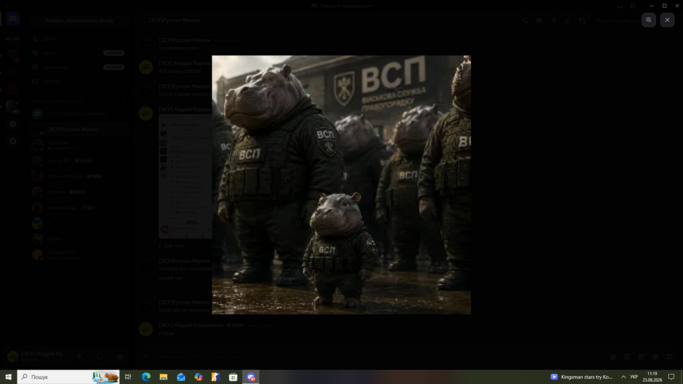Open Microsoft Store from taskbar
Image resolution: width=683 pixels, height=384 pixels.
[233, 377]
